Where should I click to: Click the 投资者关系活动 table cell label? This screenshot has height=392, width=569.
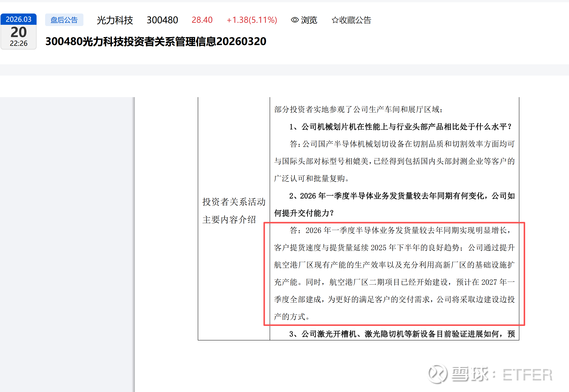pyautogui.click(x=234, y=202)
